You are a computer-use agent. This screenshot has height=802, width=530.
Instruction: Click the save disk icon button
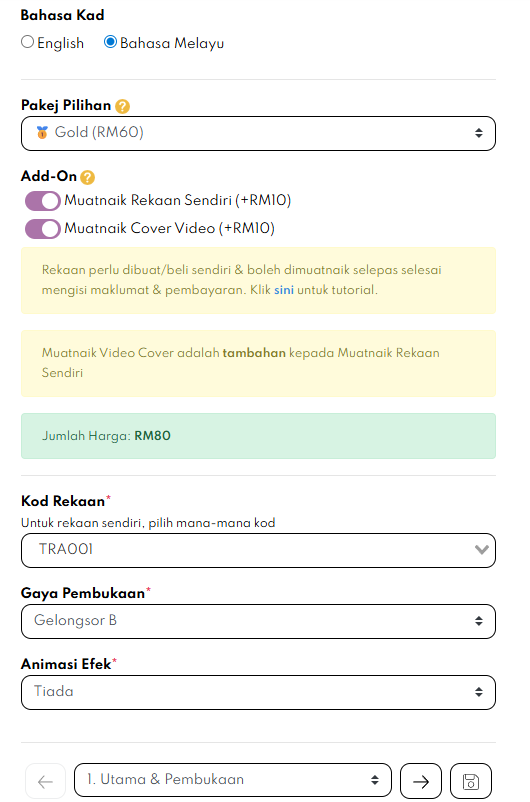point(471,782)
